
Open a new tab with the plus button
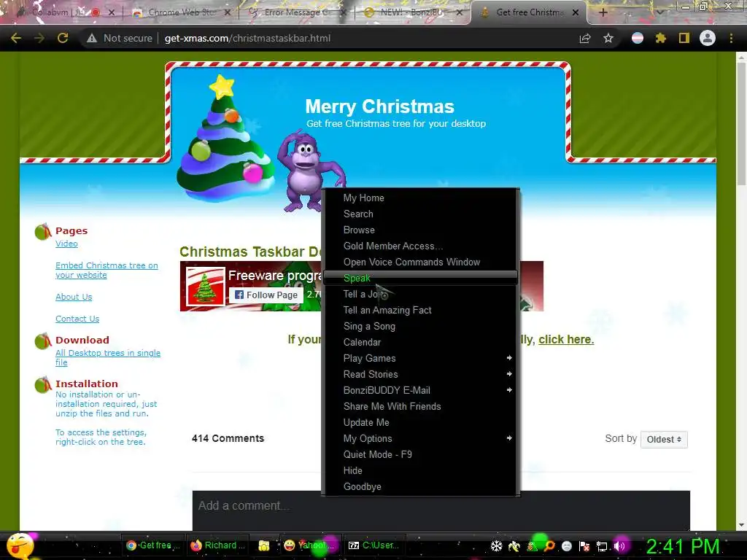[x=603, y=12]
